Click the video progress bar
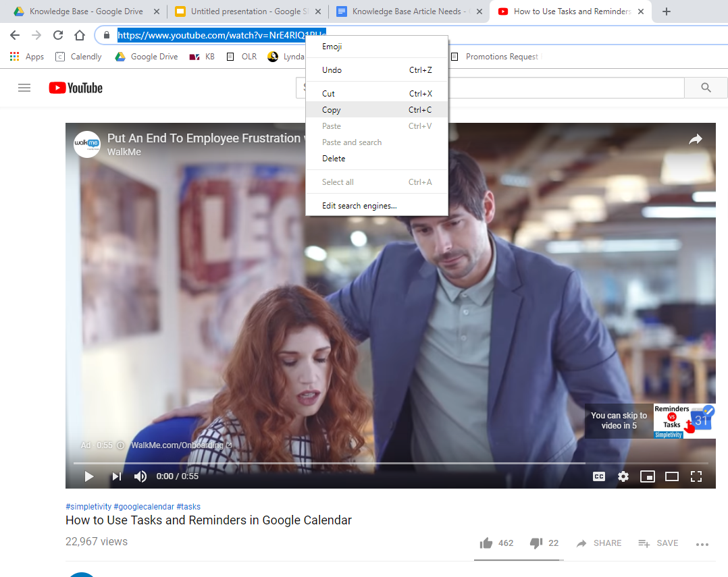This screenshot has height=577, width=728. tap(390, 463)
